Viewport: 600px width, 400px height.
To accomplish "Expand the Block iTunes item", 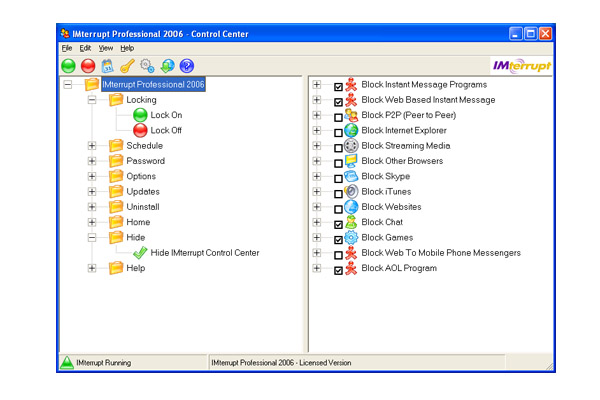I will point(317,191).
